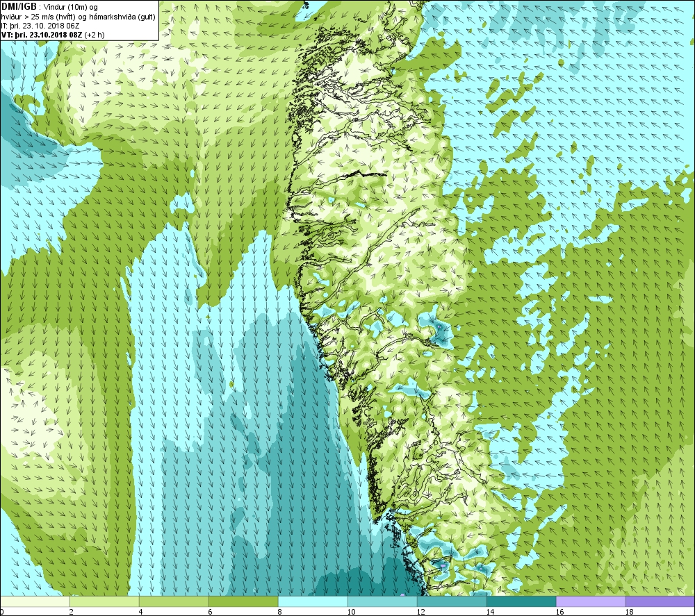
Task: Pick the 8–10 m/s pale cyan legend swatch
Action: tap(313, 601)
